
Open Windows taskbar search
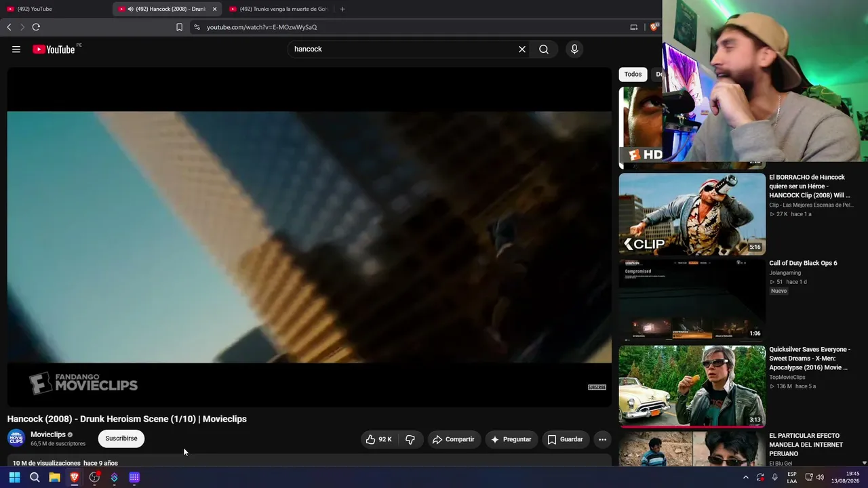tap(35, 477)
